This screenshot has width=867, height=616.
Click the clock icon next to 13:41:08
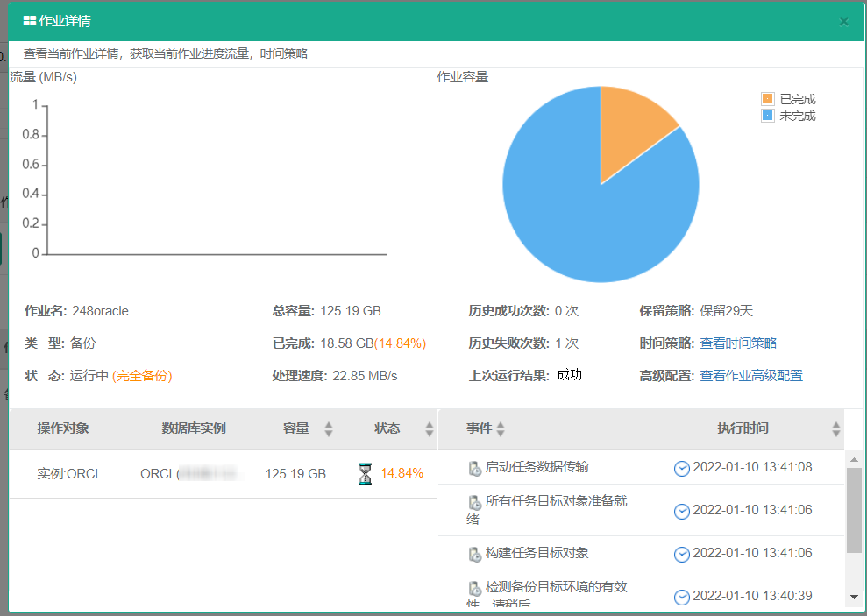682,468
